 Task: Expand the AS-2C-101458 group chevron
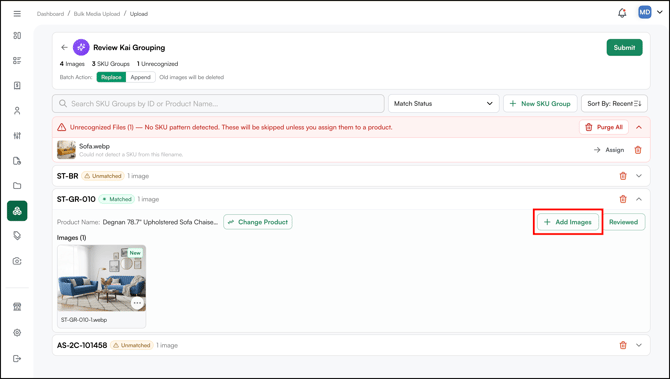point(639,345)
